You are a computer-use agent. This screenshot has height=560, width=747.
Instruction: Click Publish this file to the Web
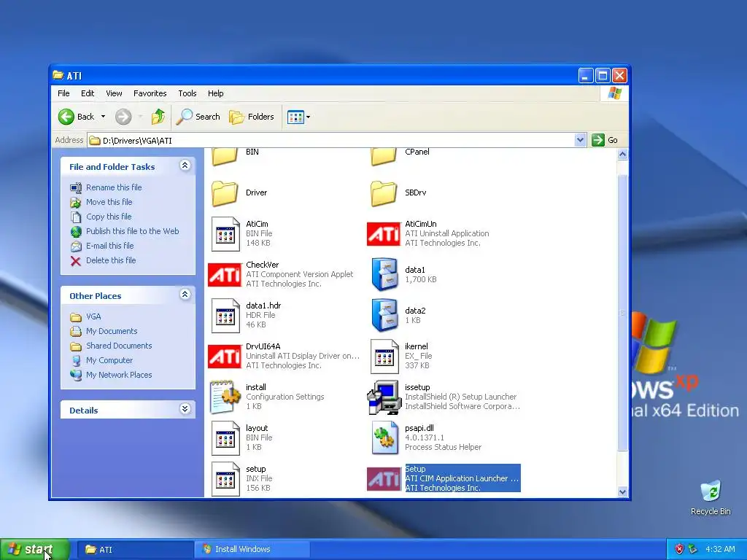click(x=133, y=231)
